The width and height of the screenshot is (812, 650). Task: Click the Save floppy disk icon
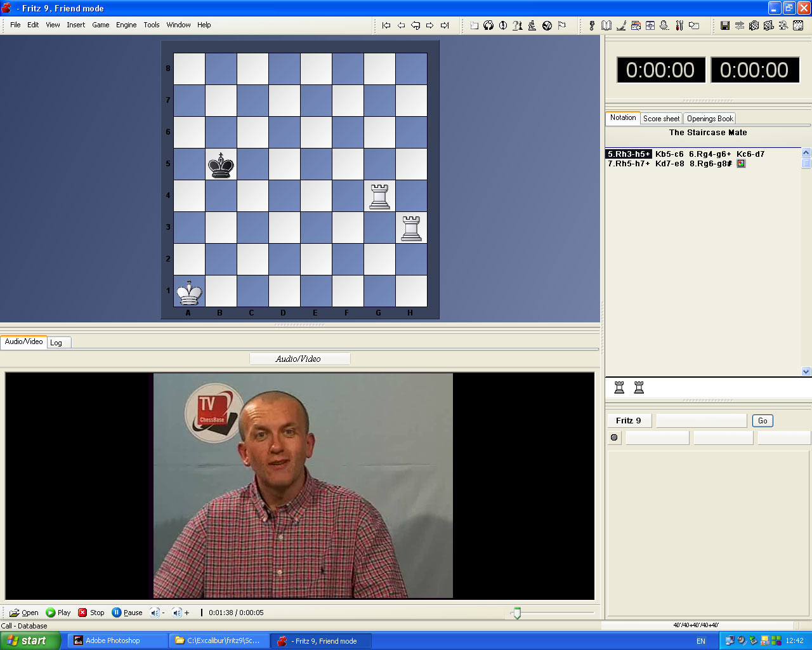(725, 25)
